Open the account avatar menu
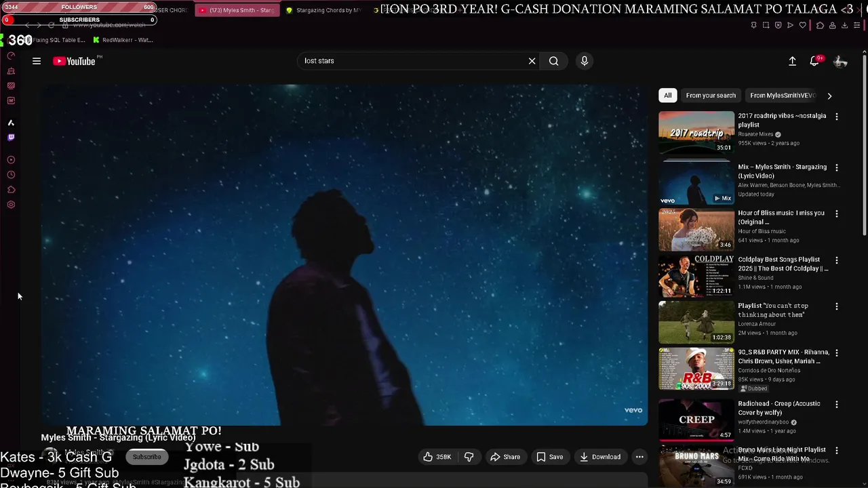 tap(840, 61)
